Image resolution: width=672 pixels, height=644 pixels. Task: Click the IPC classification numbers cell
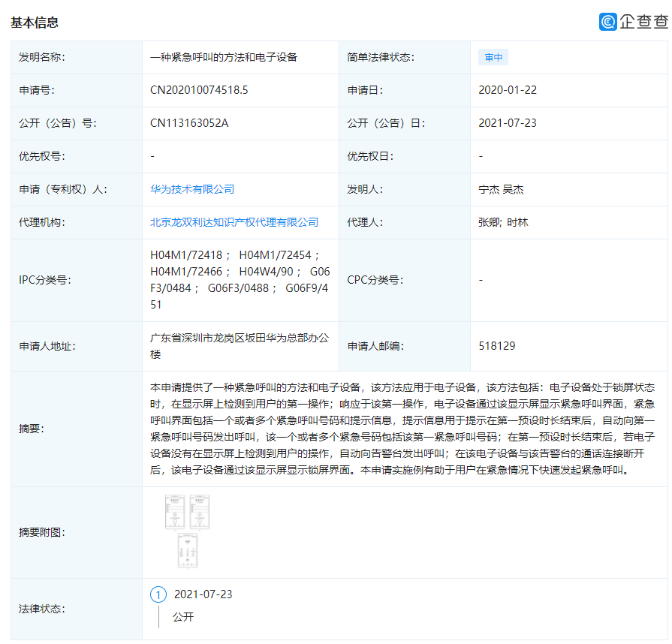coord(240,280)
